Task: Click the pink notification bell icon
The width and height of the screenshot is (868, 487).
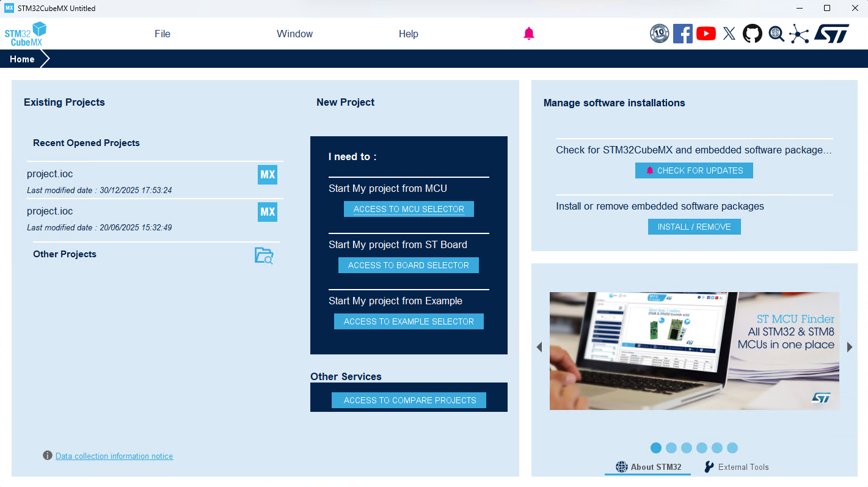Action: coord(529,34)
